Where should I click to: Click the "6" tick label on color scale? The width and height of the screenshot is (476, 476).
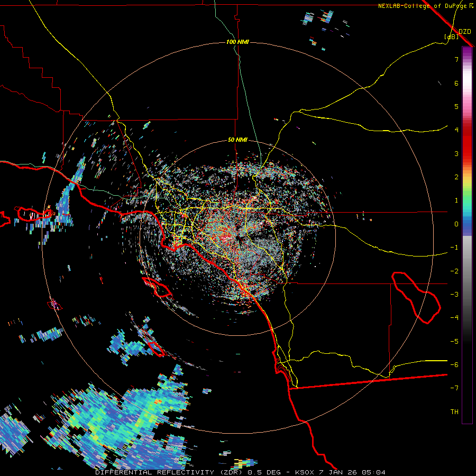(456, 83)
